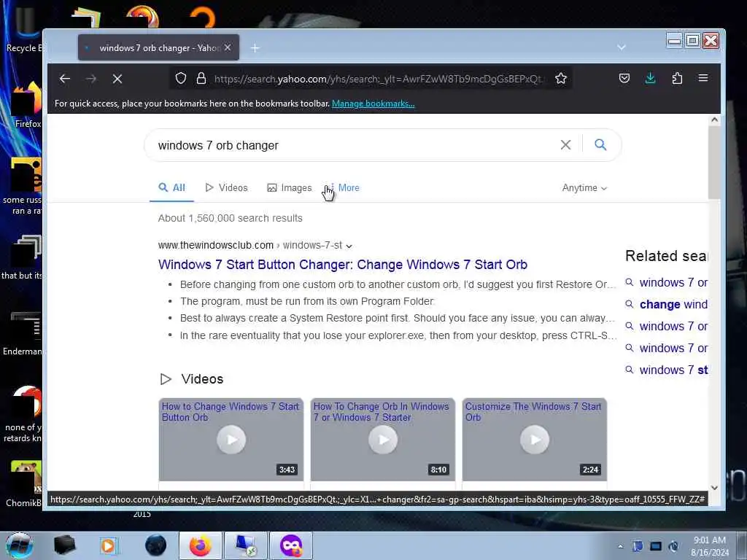Click the scrollbar down arrow
The height and width of the screenshot is (560, 747).
[714, 488]
